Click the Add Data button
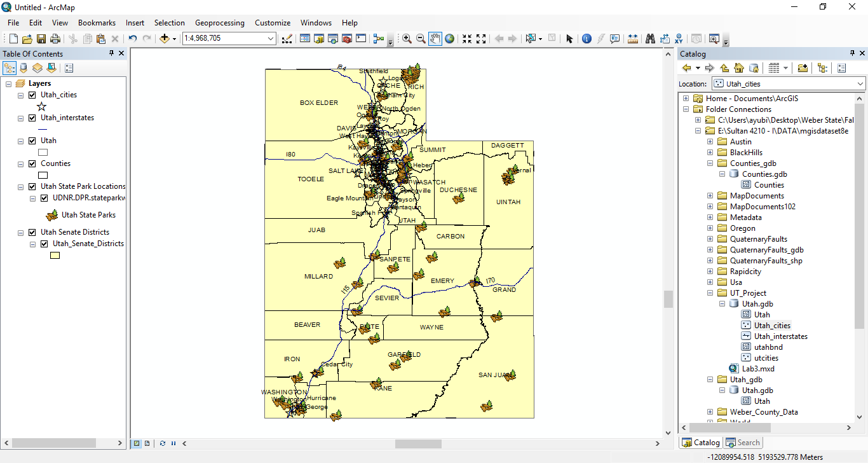 point(165,39)
